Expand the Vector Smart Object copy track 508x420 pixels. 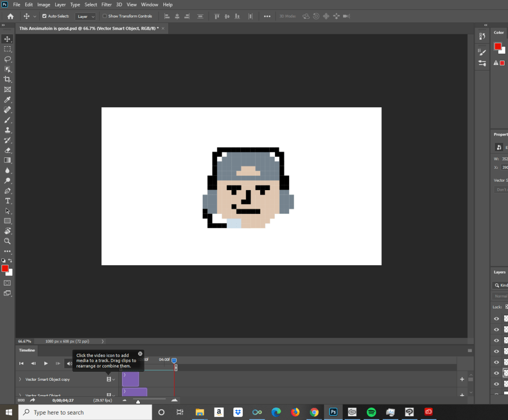(20, 379)
